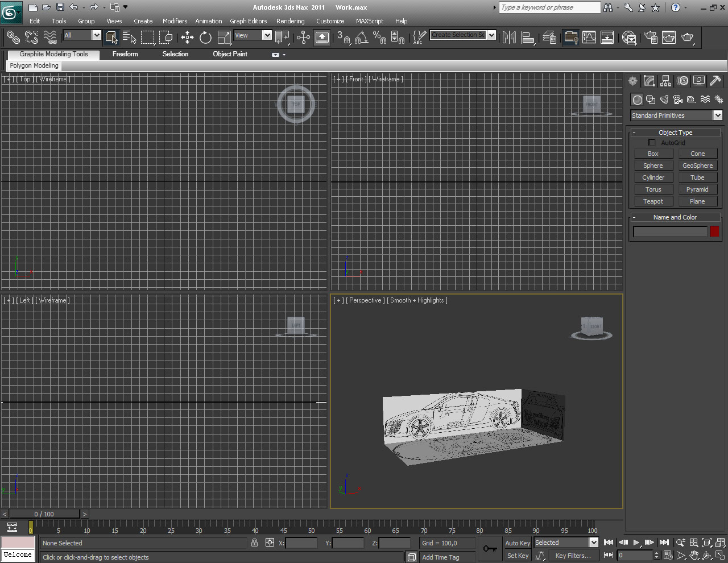Click the time slider showing 0 / 100
The height and width of the screenshot is (563, 728).
coord(44,514)
